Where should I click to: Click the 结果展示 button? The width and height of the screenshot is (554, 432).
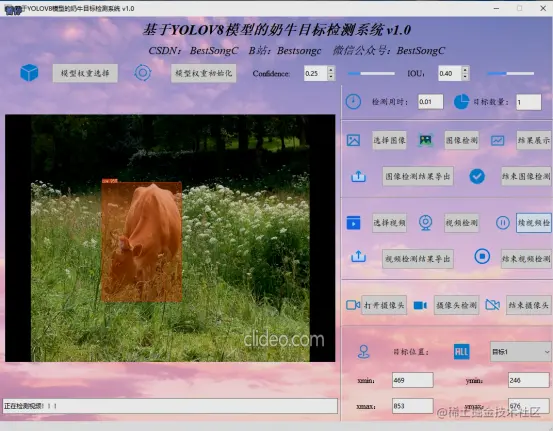click(534, 140)
